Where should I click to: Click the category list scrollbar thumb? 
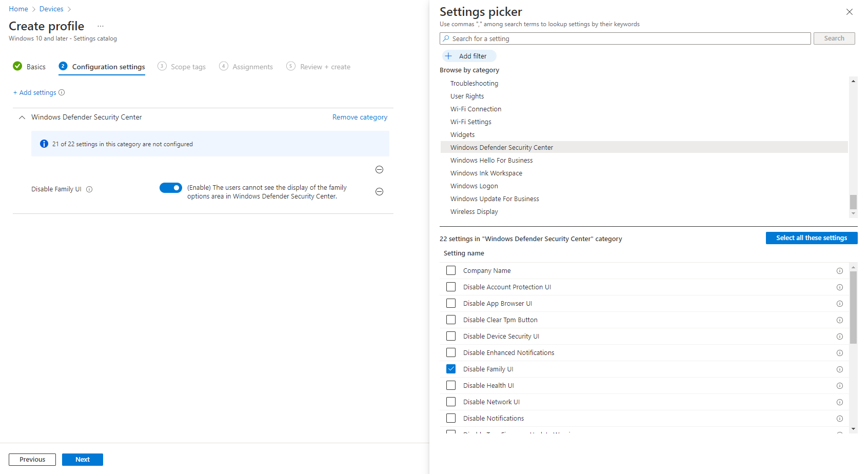[853, 202]
